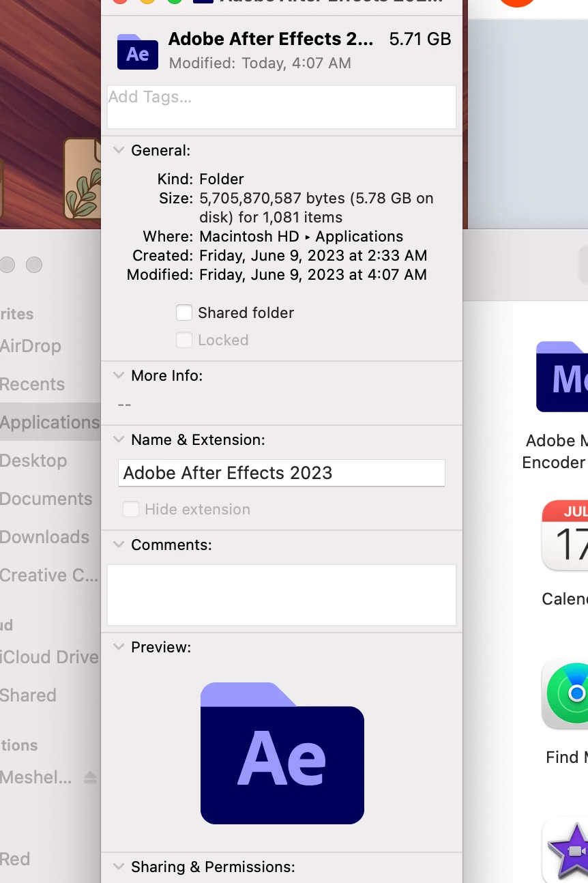Click the Where path Macintosh HD ▸ Applications

tap(301, 236)
